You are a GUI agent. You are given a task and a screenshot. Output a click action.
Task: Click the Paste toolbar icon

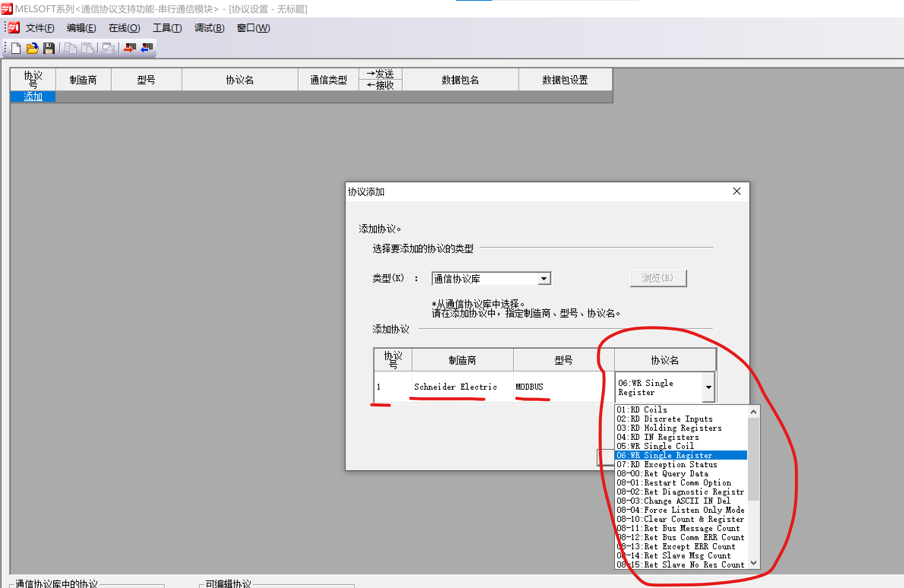coord(87,48)
